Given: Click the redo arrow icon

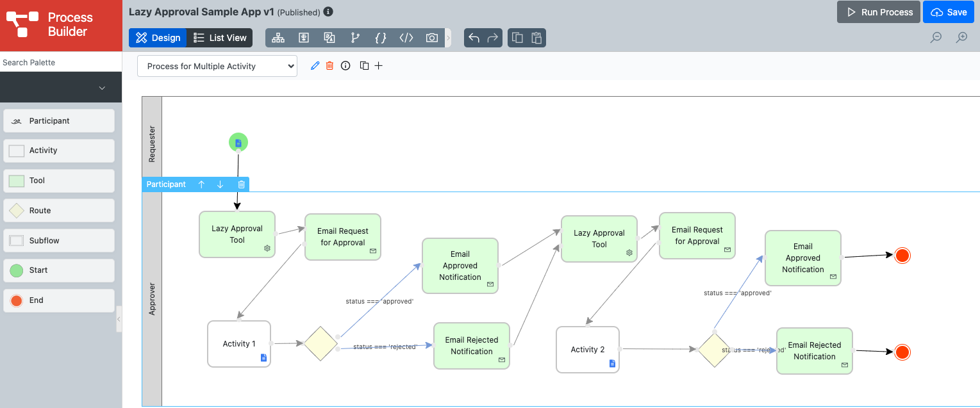Looking at the screenshot, I should (493, 38).
